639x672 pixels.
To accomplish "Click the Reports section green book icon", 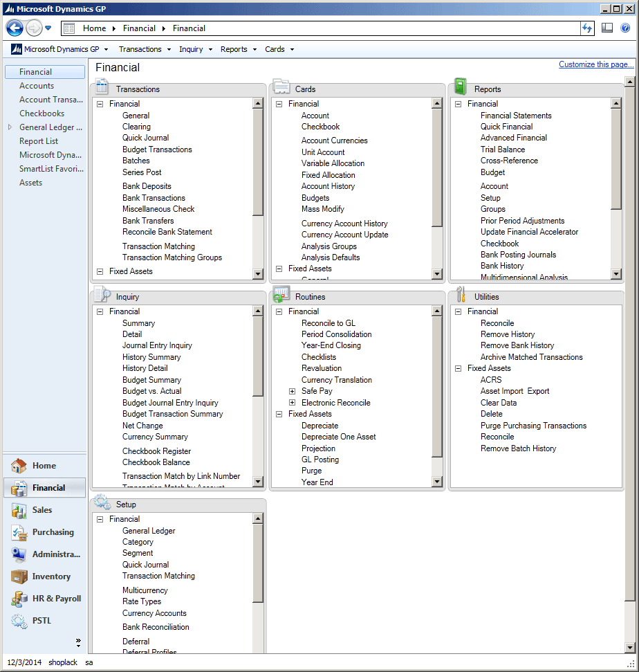I will coord(461,86).
